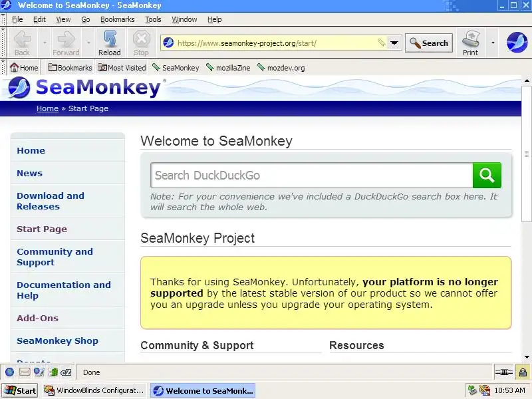Open the Bookmarks folder on personal toolbar
This screenshot has width=532, height=399.
[x=70, y=68]
